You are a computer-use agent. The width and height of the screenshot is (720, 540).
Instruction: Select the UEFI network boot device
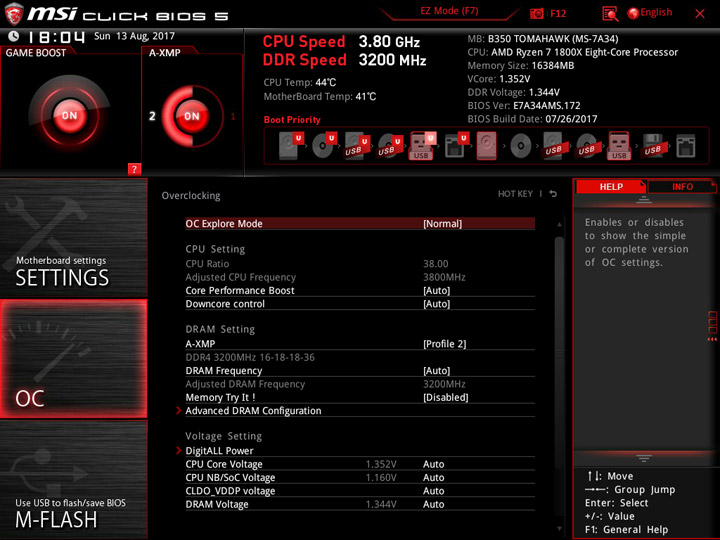click(456, 146)
